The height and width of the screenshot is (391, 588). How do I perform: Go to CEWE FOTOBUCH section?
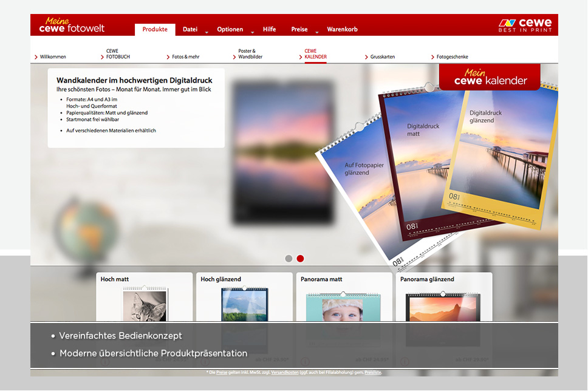pos(115,54)
